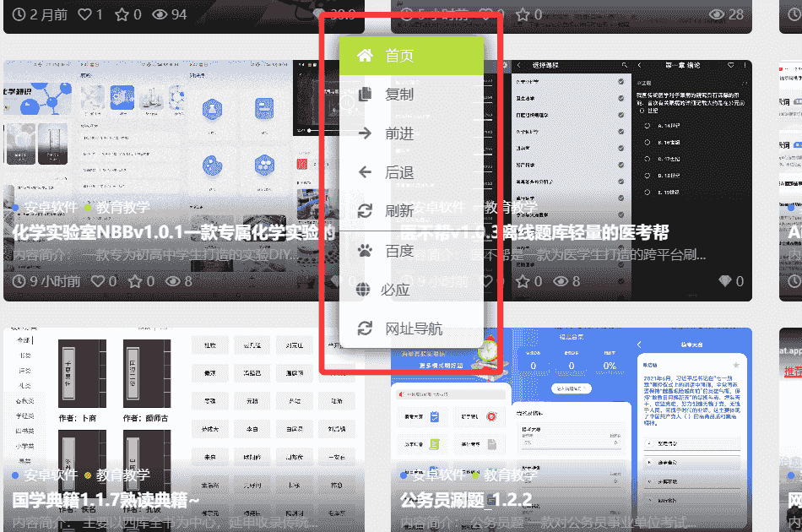Click the 必应 globe icon
Screen dimensions: 802x532
(363, 290)
